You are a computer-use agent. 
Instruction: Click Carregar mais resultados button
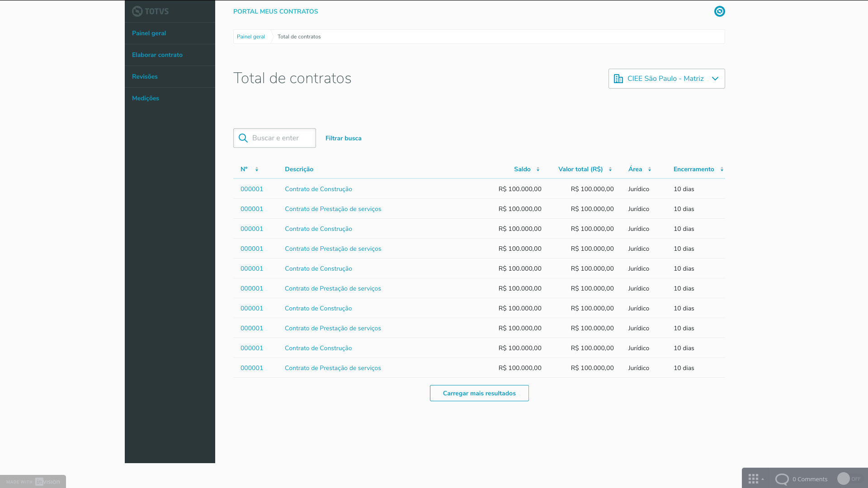479,393
